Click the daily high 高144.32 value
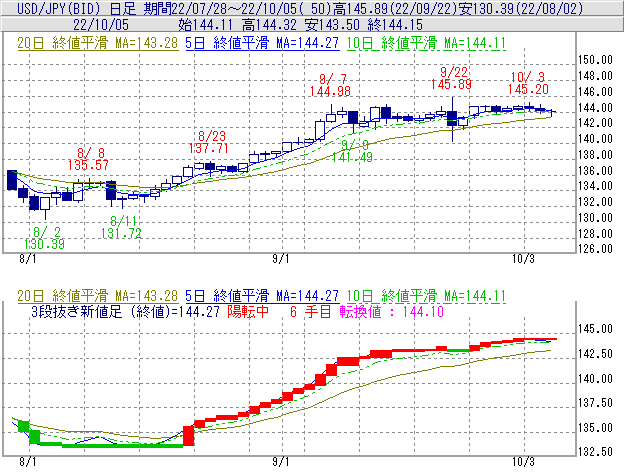 coord(269,25)
